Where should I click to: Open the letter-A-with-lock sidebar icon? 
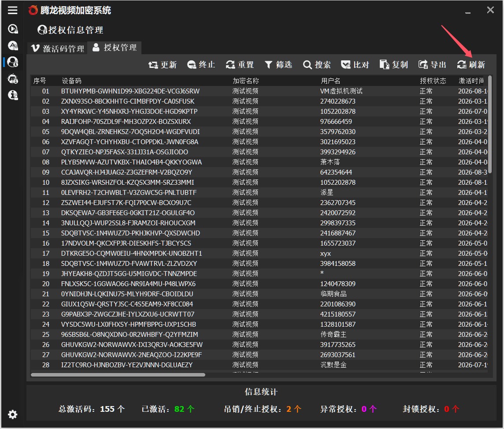[x=12, y=45]
